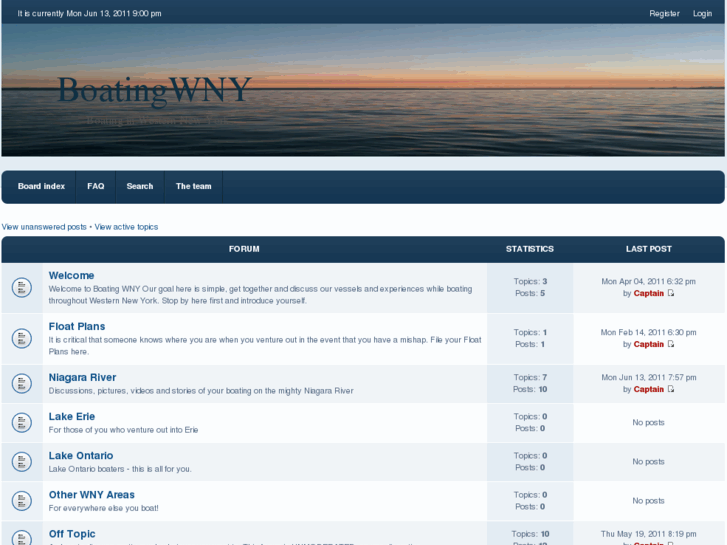727x545 pixels.
Task: Open the FAQ menu item
Action: point(96,186)
